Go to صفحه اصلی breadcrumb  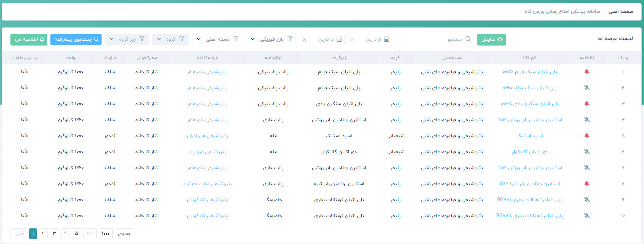pos(621,11)
